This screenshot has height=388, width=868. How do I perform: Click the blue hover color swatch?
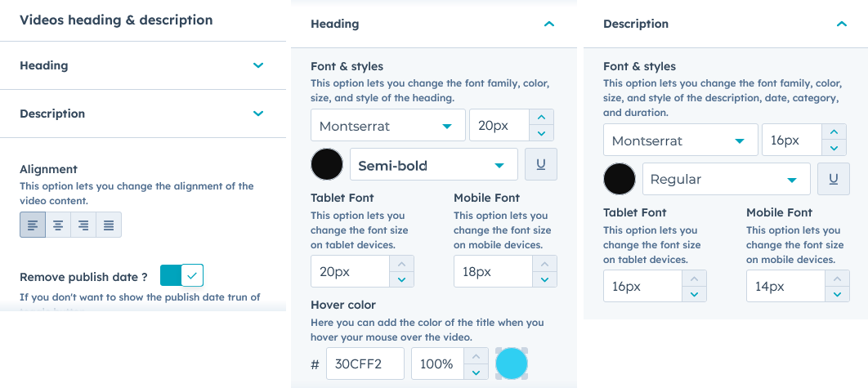click(x=512, y=363)
